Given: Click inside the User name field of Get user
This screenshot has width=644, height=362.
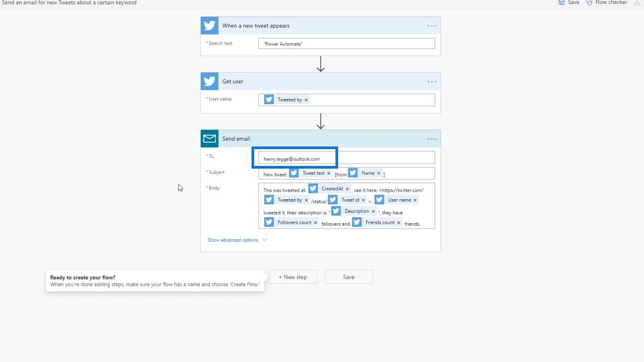Looking at the screenshot, I should (x=347, y=100).
